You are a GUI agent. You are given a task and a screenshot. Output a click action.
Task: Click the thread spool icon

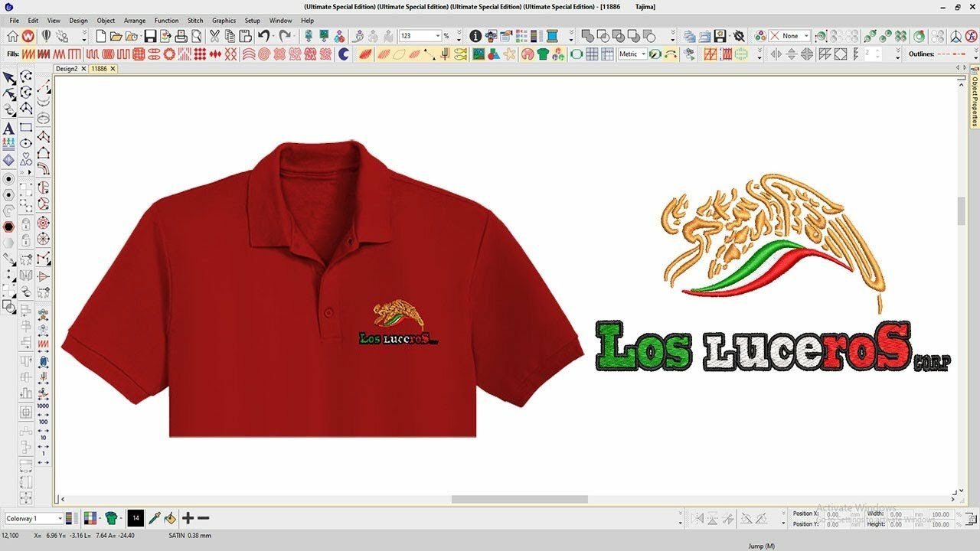(552, 36)
